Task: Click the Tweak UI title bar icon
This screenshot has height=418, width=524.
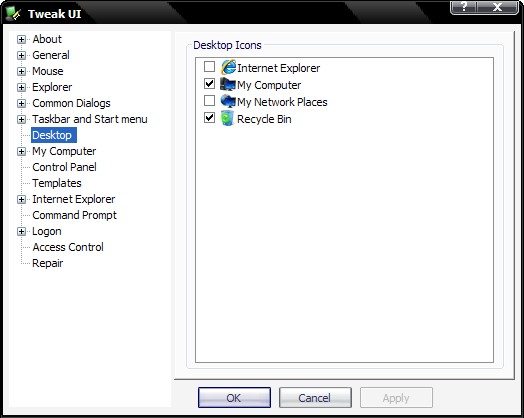Action: pos(13,13)
